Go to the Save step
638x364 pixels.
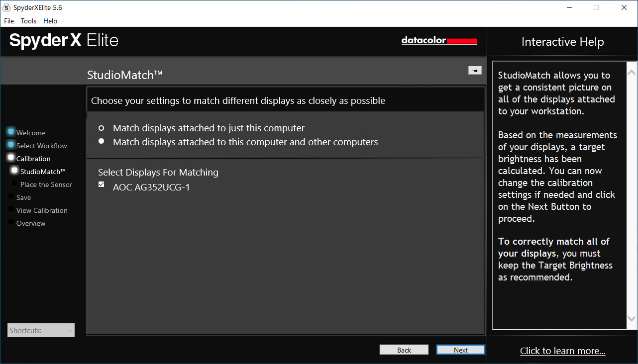coord(23,197)
